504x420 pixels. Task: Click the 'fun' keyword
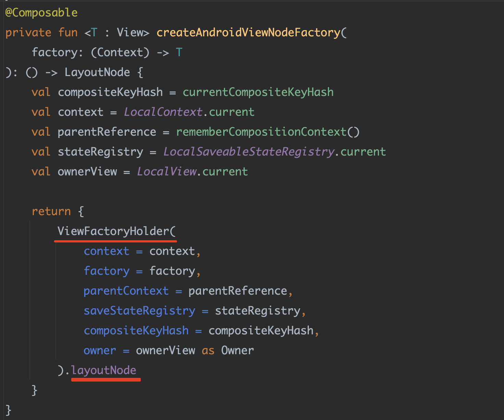(x=68, y=33)
